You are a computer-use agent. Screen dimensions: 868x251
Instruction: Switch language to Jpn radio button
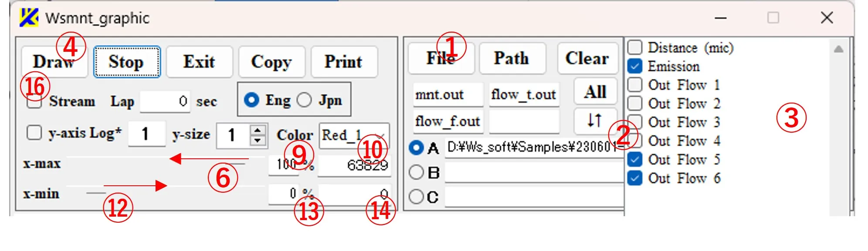pyautogui.click(x=304, y=100)
